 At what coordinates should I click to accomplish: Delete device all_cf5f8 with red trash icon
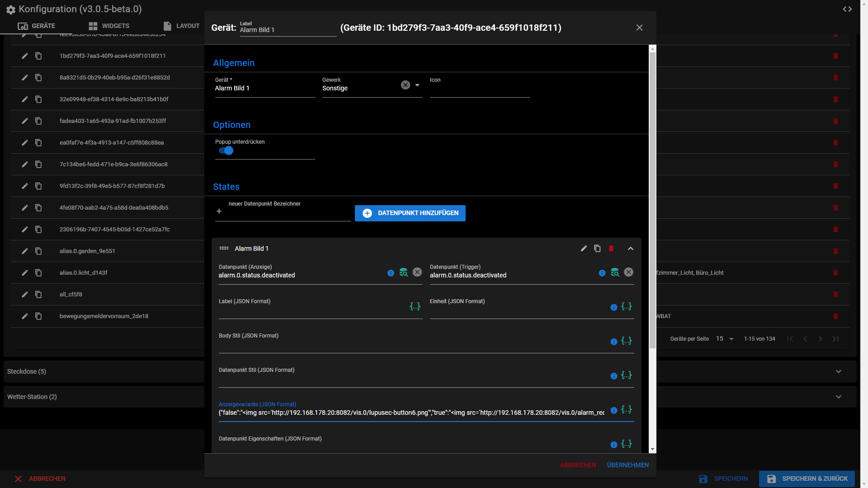pyautogui.click(x=835, y=295)
